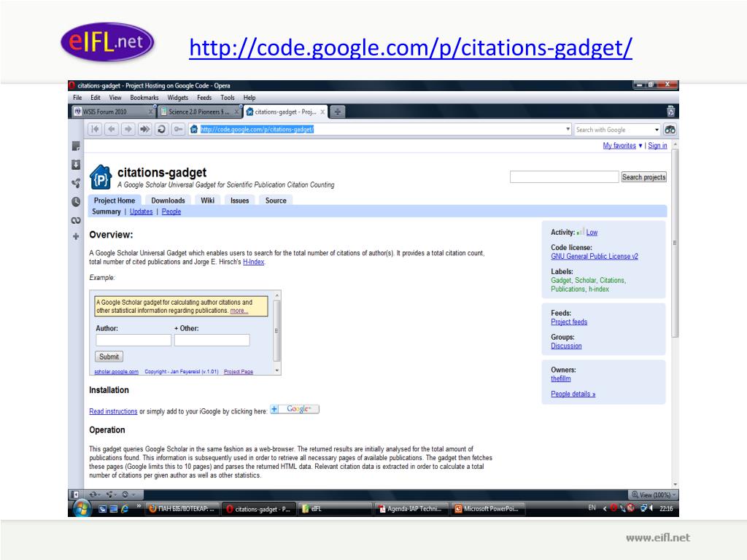Open a new tab with the plus button

(x=337, y=112)
